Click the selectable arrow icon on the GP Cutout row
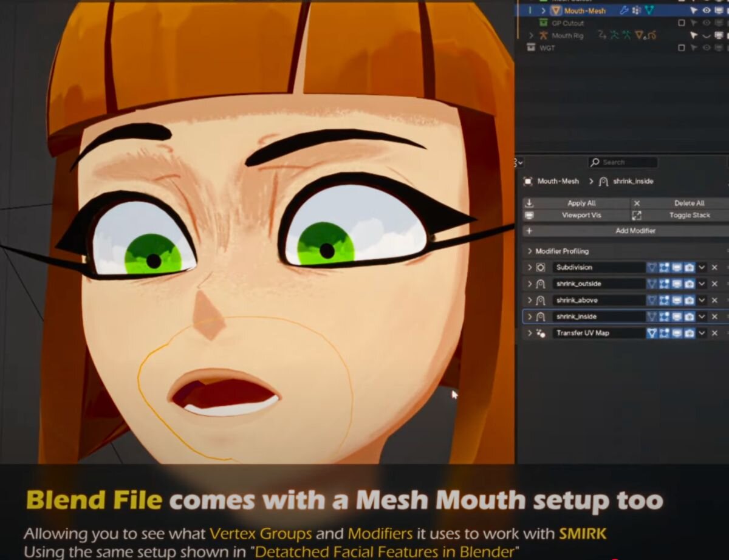 [694, 23]
